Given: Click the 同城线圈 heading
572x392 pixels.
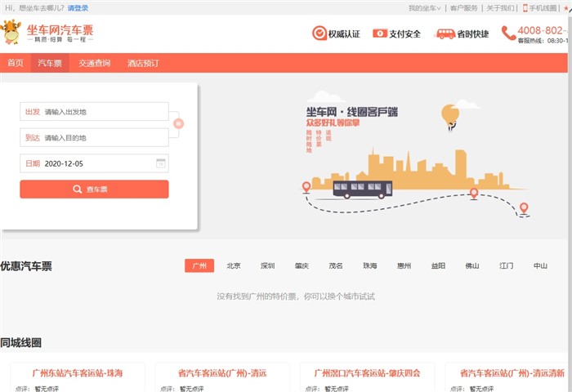Looking at the screenshot, I should click(x=20, y=342).
